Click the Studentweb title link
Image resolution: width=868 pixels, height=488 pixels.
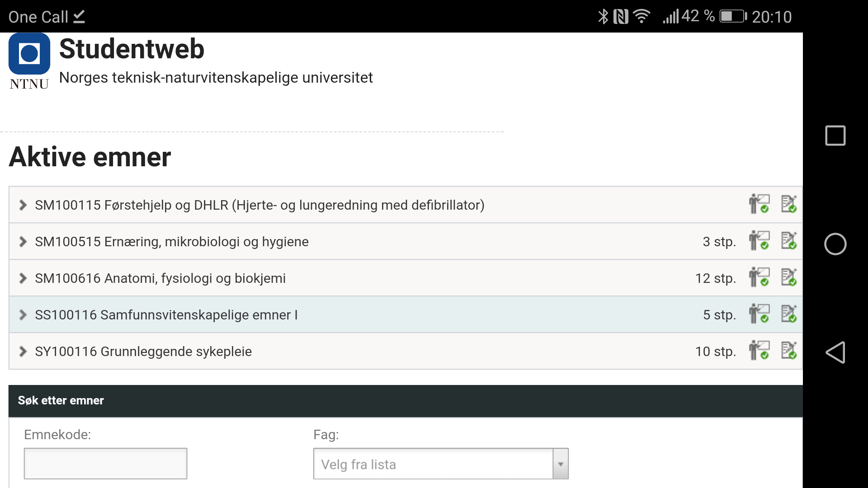(x=132, y=49)
